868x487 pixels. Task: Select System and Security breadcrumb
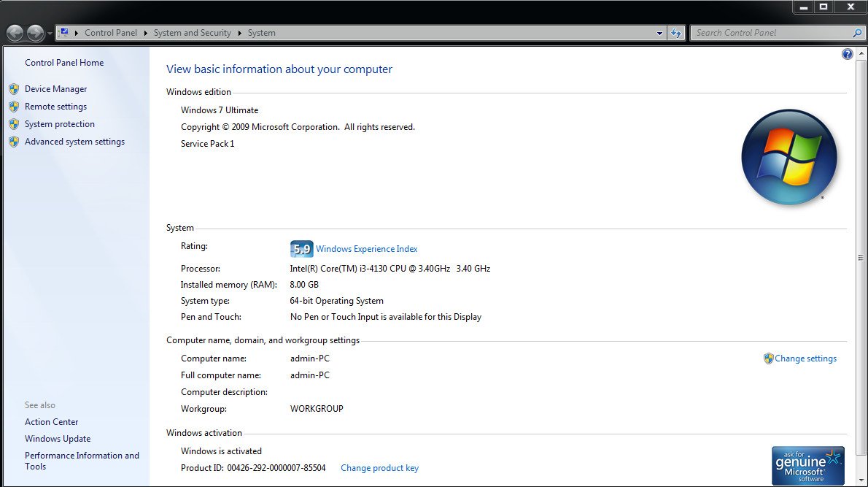[x=192, y=33]
